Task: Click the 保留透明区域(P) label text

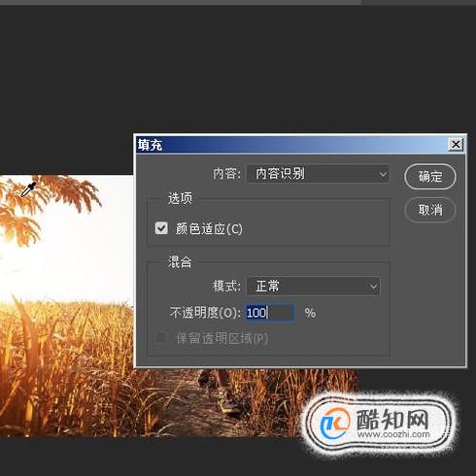Action: click(x=222, y=339)
